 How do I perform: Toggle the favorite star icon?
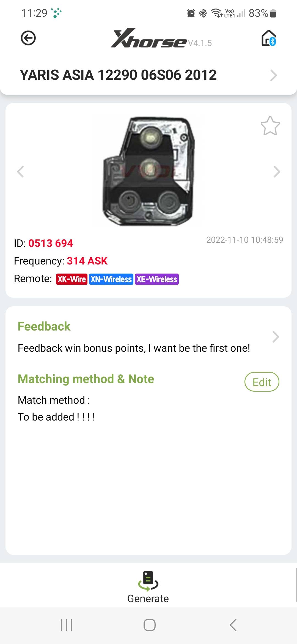(270, 125)
